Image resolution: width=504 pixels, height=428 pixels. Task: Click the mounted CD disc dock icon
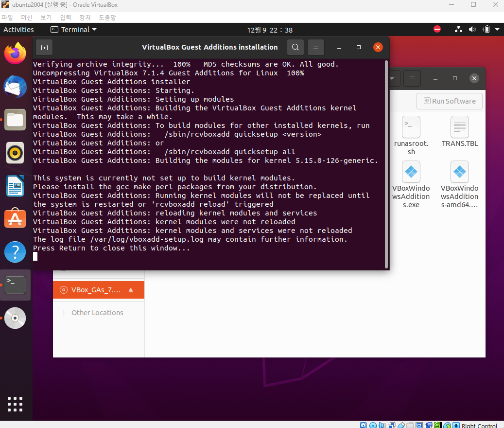(x=15, y=318)
